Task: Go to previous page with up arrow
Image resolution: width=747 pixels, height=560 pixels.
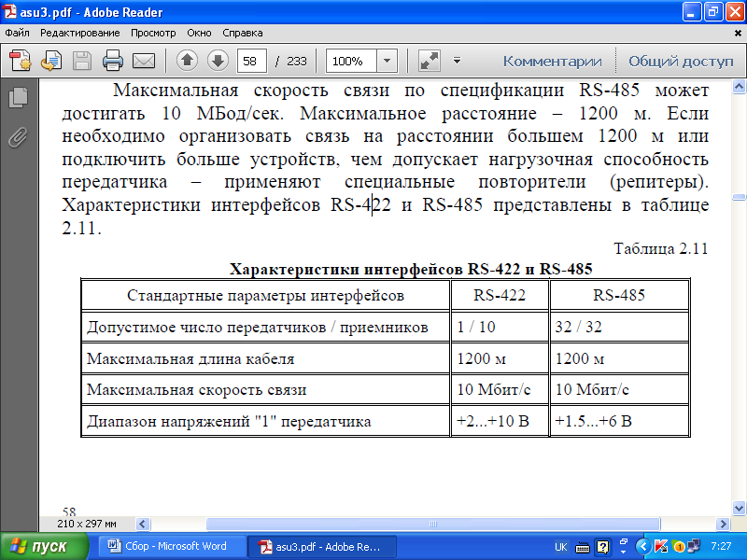Action: point(188,61)
